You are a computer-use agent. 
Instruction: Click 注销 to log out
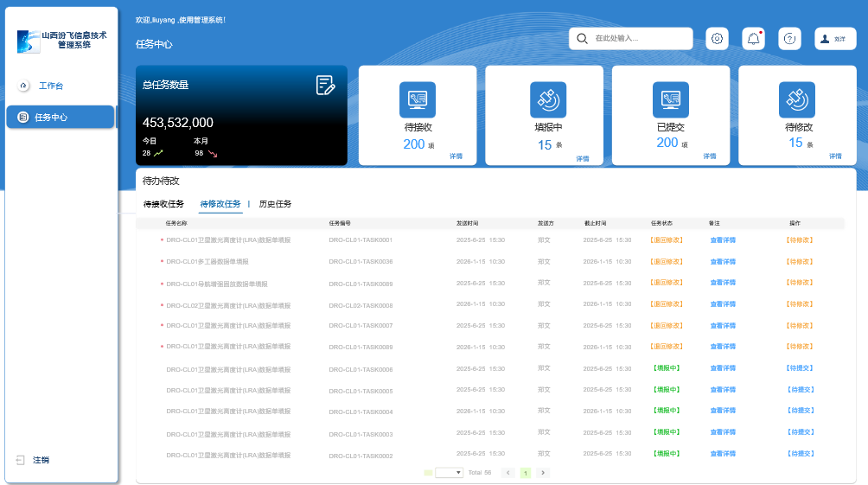click(41, 460)
